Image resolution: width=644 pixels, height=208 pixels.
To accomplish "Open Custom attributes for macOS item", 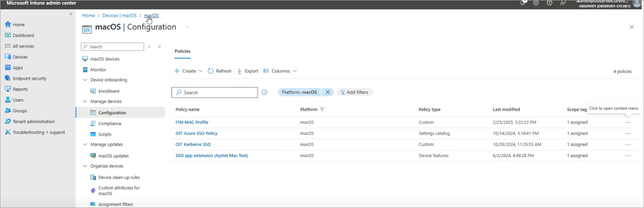I will (x=115, y=190).
